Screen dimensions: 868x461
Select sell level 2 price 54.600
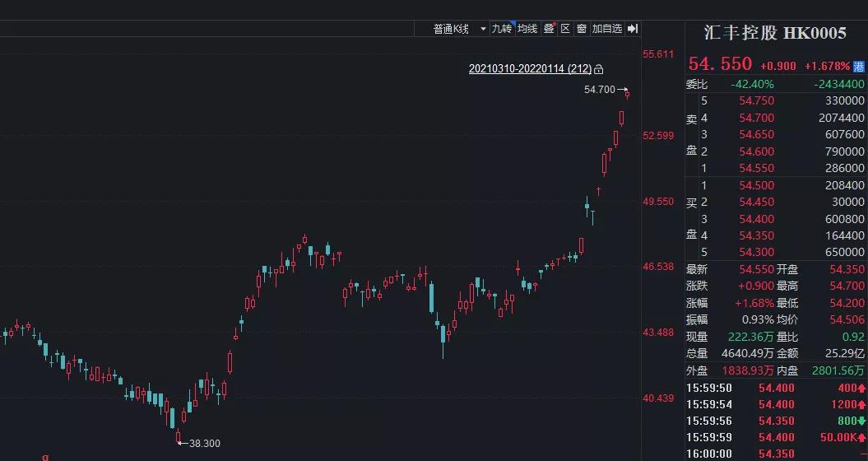[x=756, y=151]
